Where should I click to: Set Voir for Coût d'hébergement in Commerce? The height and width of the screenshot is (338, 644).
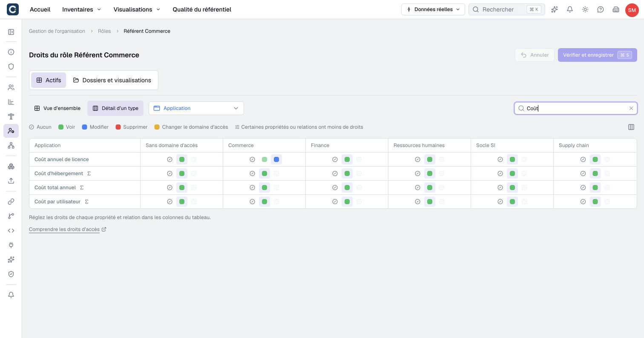pos(264,173)
